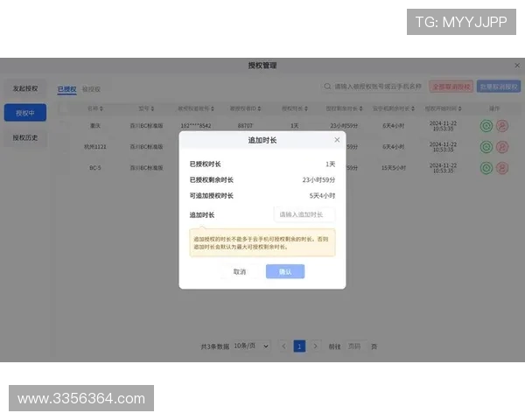Image resolution: width=525 pixels, height=420 pixels.
Task: Click red cancel-authorization icon in 重庆 row
Action: click(x=502, y=126)
